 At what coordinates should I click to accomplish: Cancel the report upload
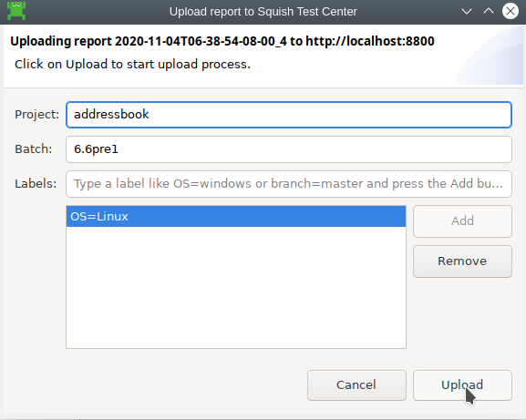356,385
